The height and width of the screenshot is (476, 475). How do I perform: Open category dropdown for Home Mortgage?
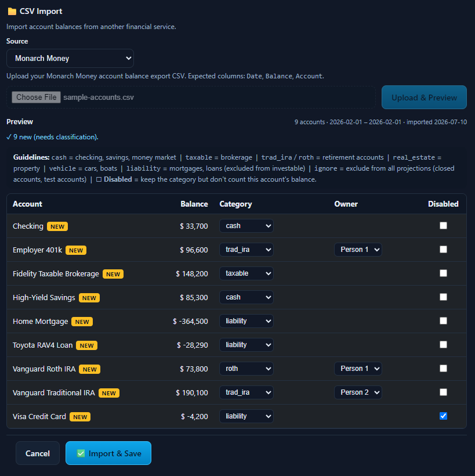[x=246, y=321]
